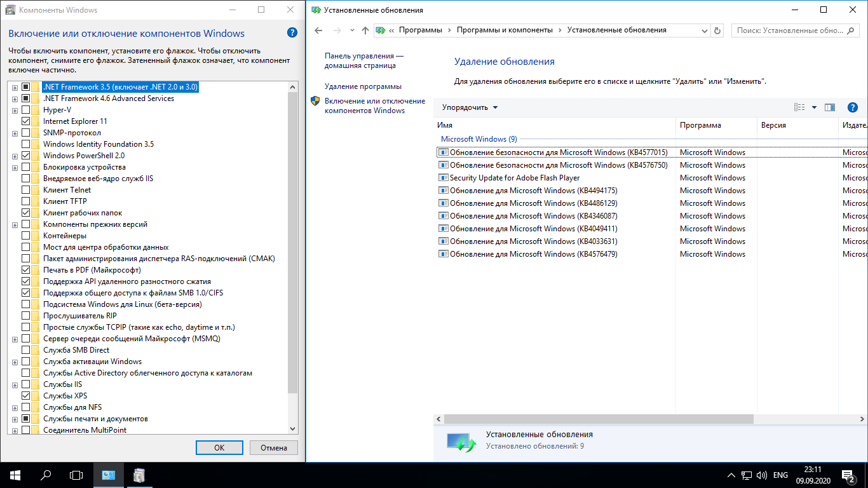868x488 pixels.
Task: Click the second pinned taskbar app icon
Action: [x=139, y=475]
